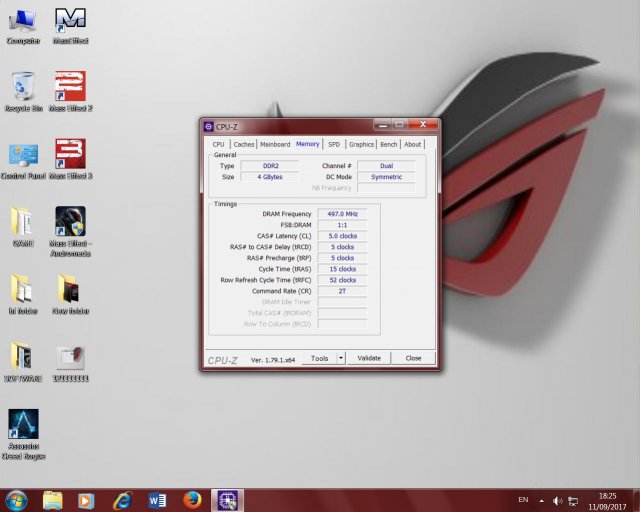Click the CPU-Z taskbar icon
Screen dimensions: 640x512
tap(227, 500)
